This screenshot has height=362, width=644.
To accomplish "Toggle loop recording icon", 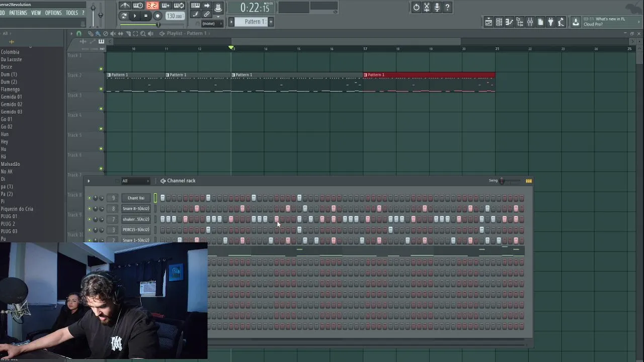I will [x=179, y=6].
